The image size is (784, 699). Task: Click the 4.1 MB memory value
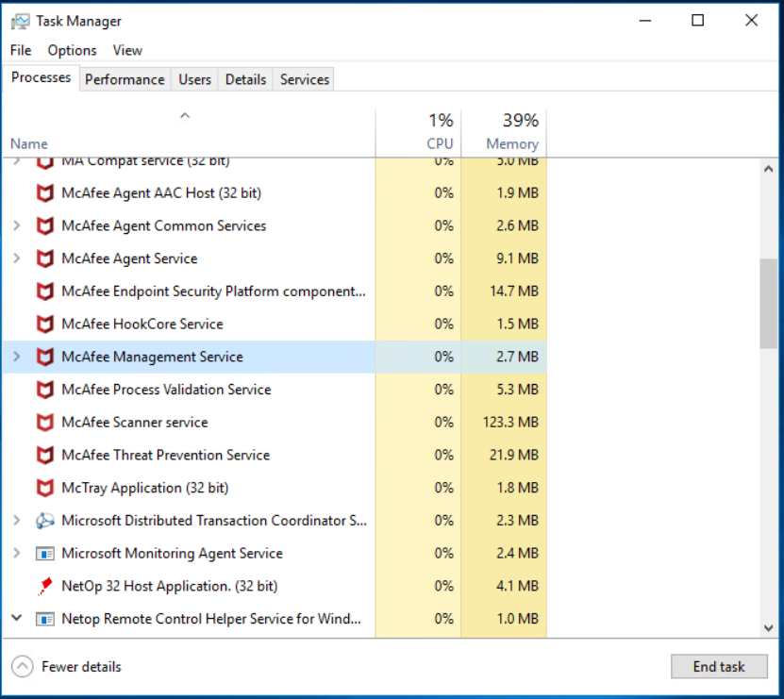pyautogui.click(x=518, y=586)
